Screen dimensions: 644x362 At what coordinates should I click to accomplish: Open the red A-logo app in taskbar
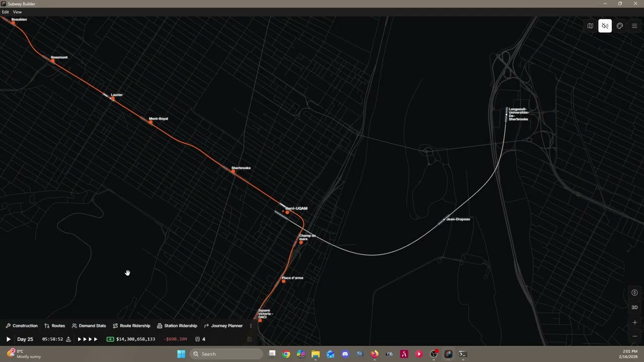[404, 354]
